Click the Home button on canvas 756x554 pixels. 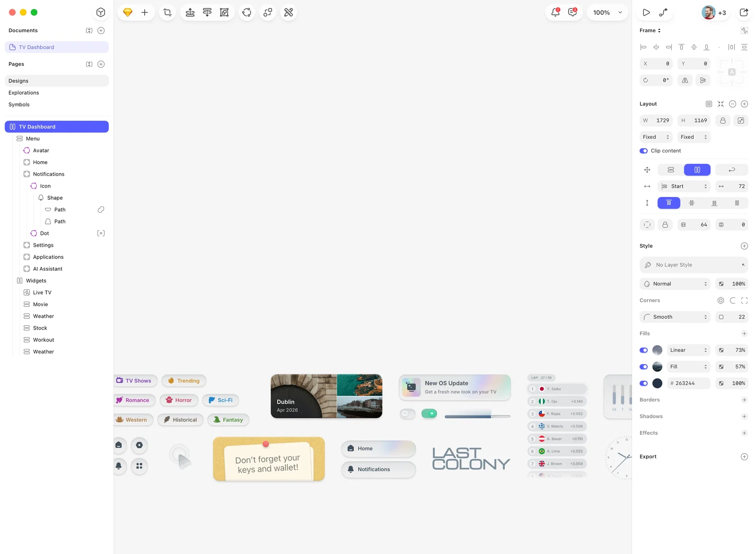tap(378, 448)
